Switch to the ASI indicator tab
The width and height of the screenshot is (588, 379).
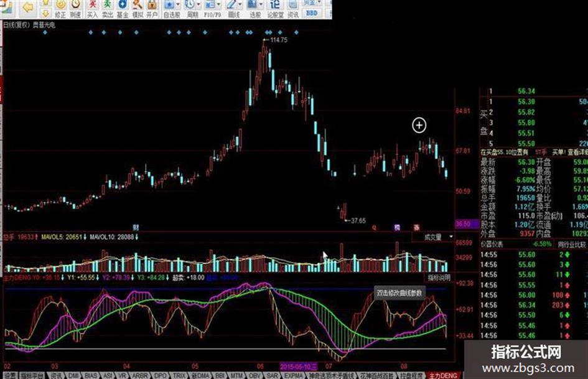click(x=108, y=375)
